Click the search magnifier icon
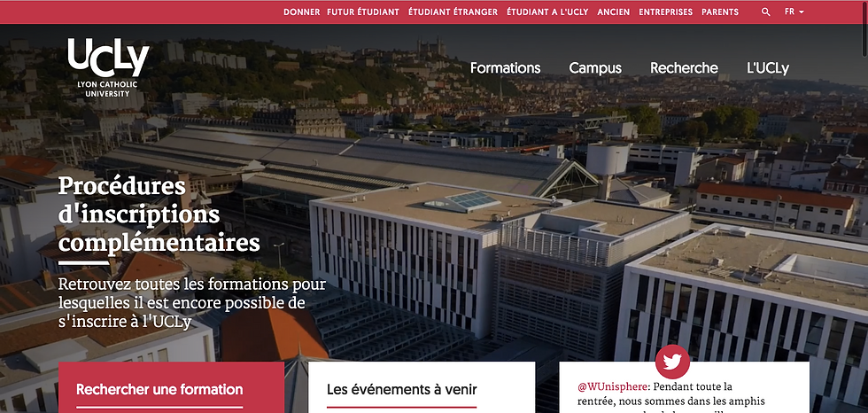868x413 pixels. 765,12
